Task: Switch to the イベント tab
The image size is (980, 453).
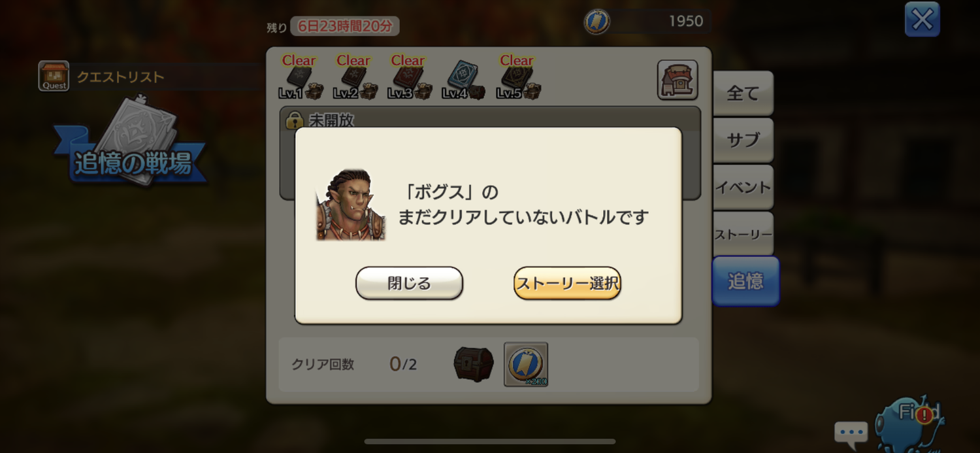Action: (x=743, y=187)
